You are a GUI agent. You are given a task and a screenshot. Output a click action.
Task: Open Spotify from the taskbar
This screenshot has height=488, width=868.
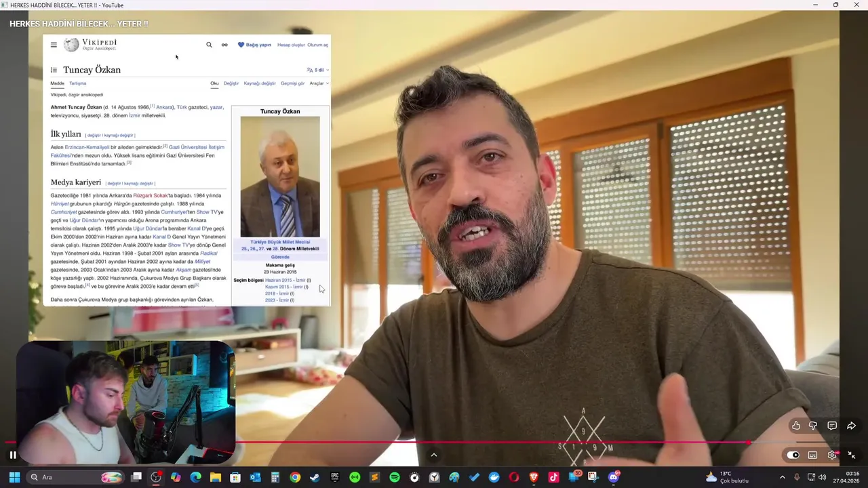[395, 477]
